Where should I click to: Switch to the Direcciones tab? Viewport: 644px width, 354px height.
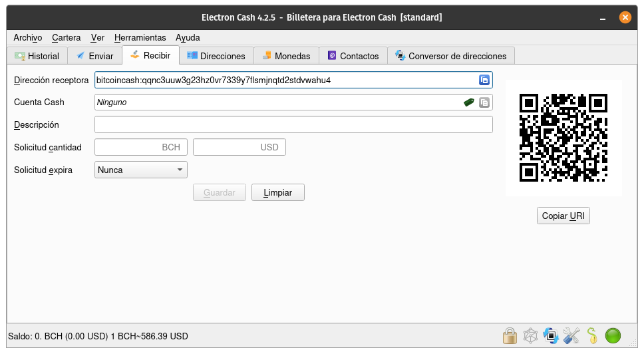pyautogui.click(x=216, y=56)
